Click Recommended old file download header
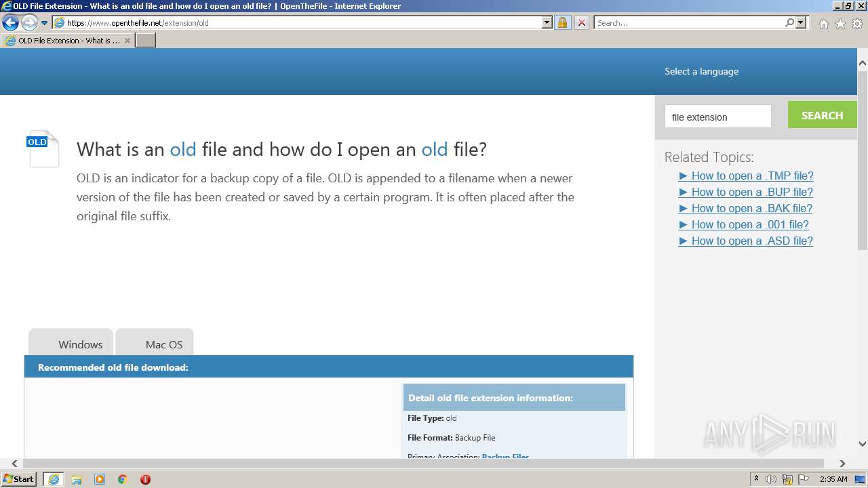 click(x=329, y=367)
